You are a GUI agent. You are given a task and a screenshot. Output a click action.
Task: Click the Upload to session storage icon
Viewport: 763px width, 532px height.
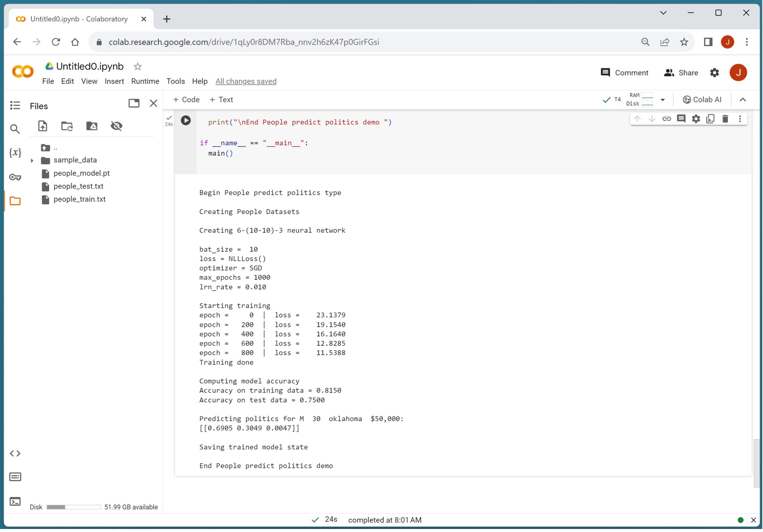pos(43,126)
